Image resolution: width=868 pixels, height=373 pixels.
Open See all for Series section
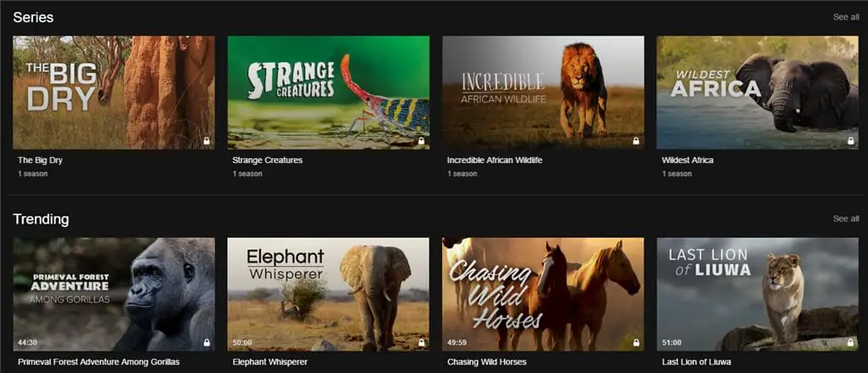point(846,17)
